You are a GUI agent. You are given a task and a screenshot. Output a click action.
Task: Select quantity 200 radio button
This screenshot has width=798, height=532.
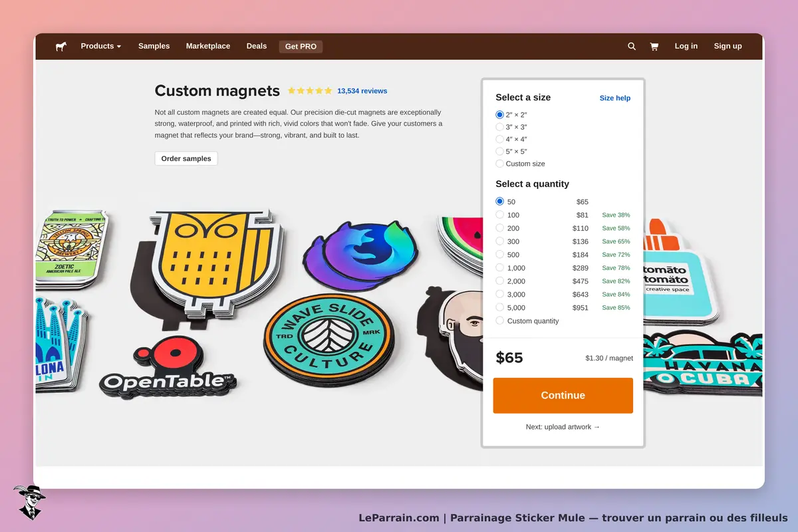(500, 228)
